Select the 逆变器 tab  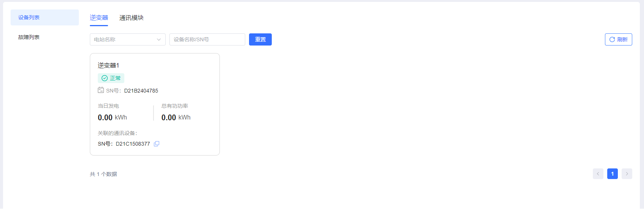coord(99,18)
